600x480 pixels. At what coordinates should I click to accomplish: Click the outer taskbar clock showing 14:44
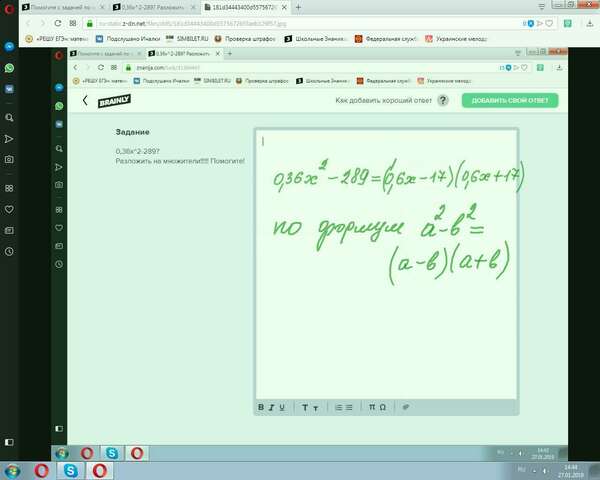pos(571,471)
